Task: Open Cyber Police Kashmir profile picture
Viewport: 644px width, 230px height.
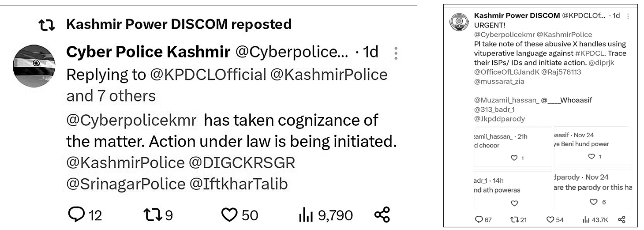Action: coord(34,66)
